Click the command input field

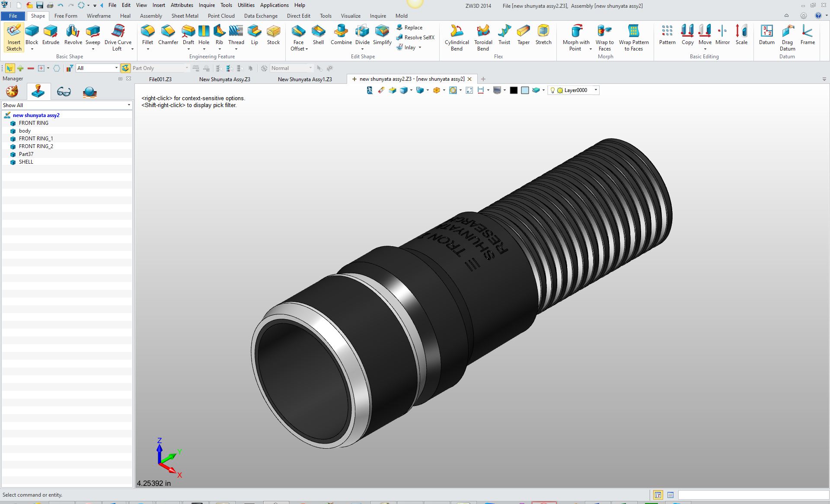tap(753, 495)
